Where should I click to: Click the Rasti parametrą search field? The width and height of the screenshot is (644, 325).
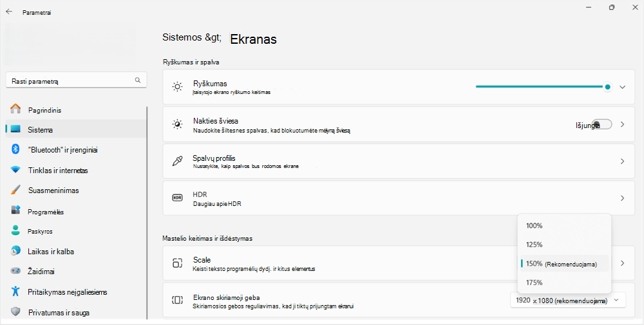coord(77,81)
